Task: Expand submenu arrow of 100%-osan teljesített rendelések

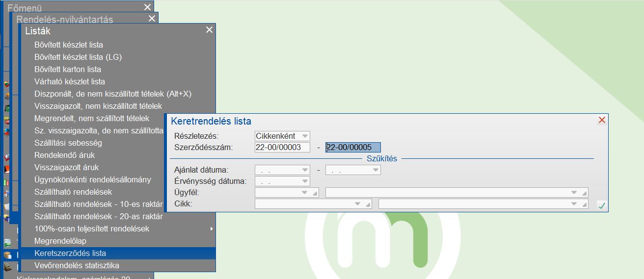Action: 212,228
